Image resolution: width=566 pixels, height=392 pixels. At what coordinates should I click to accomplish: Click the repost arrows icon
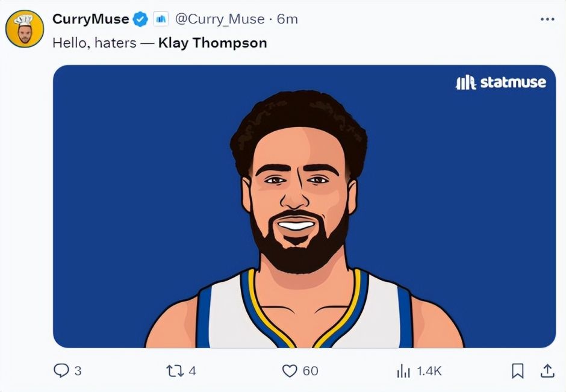coord(175,371)
